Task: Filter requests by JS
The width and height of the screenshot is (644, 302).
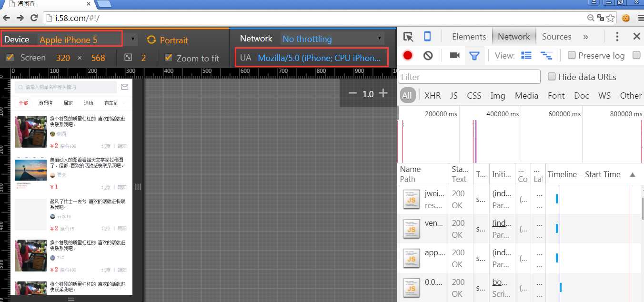Action: (453, 95)
